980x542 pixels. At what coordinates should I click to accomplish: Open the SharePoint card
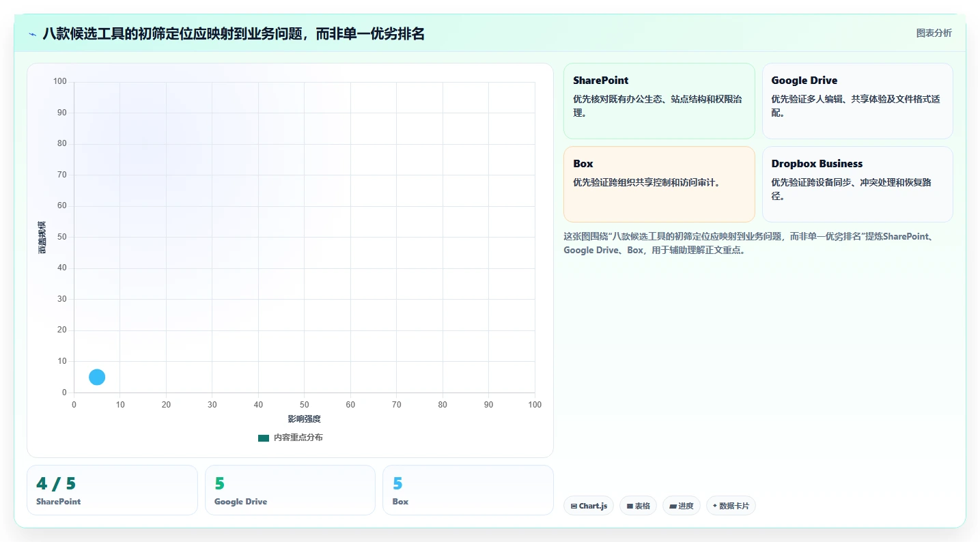tap(659, 101)
